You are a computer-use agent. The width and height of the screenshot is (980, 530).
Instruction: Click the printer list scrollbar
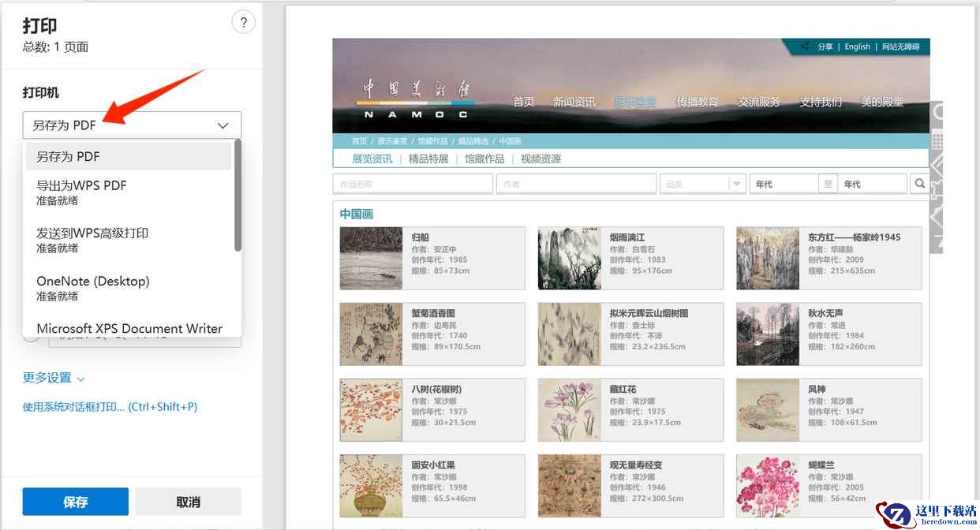tap(238, 196)
